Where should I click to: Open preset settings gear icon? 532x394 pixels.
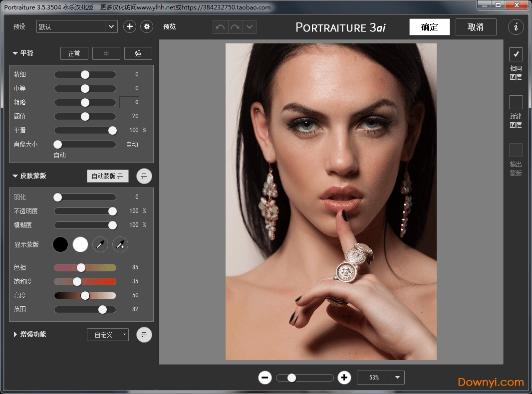[x=147, y=26]
